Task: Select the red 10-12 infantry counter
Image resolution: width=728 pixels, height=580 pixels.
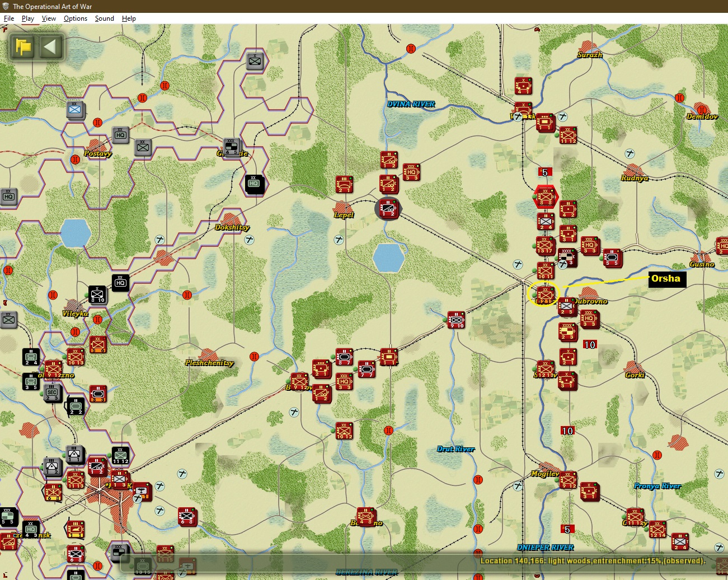Action: click(x=344, y=431)
